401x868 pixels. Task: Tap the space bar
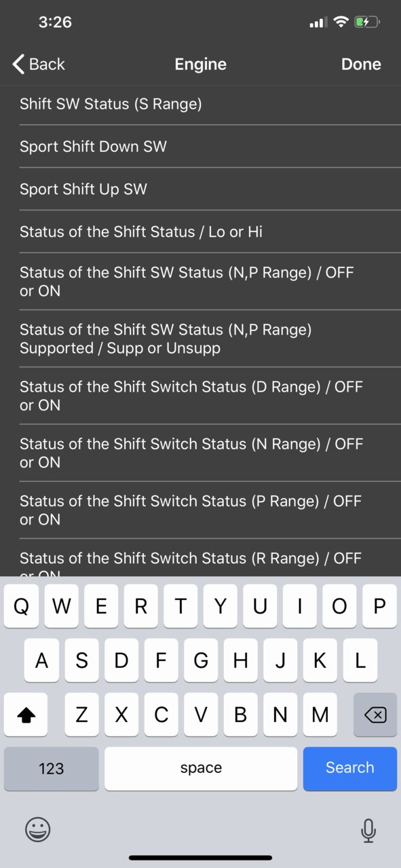point(201,768)
